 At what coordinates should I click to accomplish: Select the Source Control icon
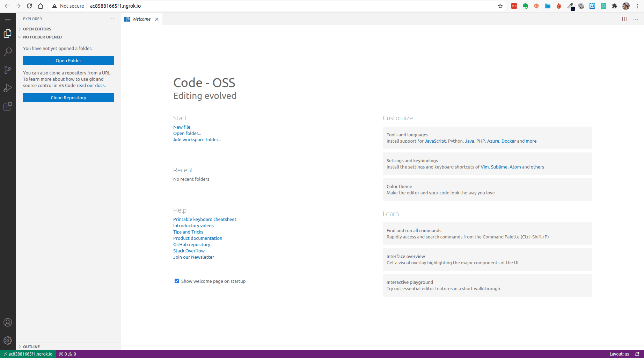coord(8,70)
